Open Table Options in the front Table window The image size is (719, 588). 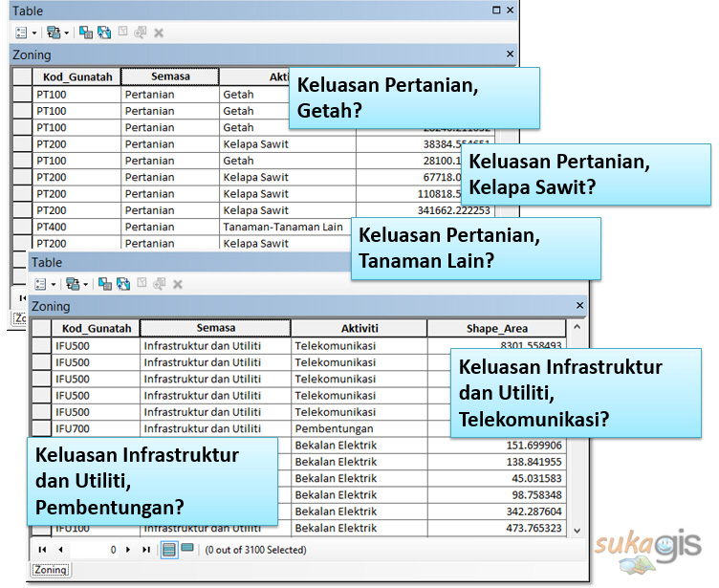click(40, 284)
